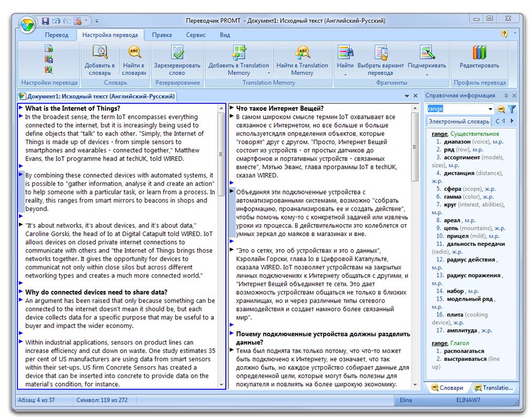Open the help question mark icon

pyautogui.click(x=505, y=34)
